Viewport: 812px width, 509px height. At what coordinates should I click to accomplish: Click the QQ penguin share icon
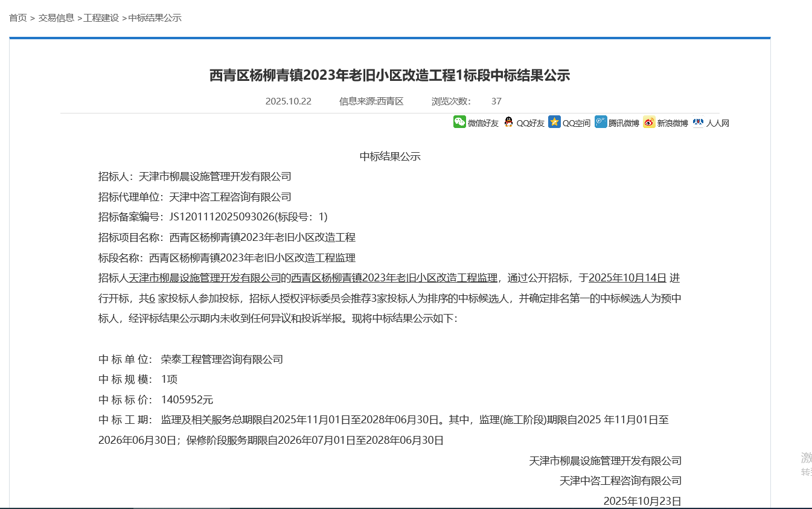click(508, 122)
